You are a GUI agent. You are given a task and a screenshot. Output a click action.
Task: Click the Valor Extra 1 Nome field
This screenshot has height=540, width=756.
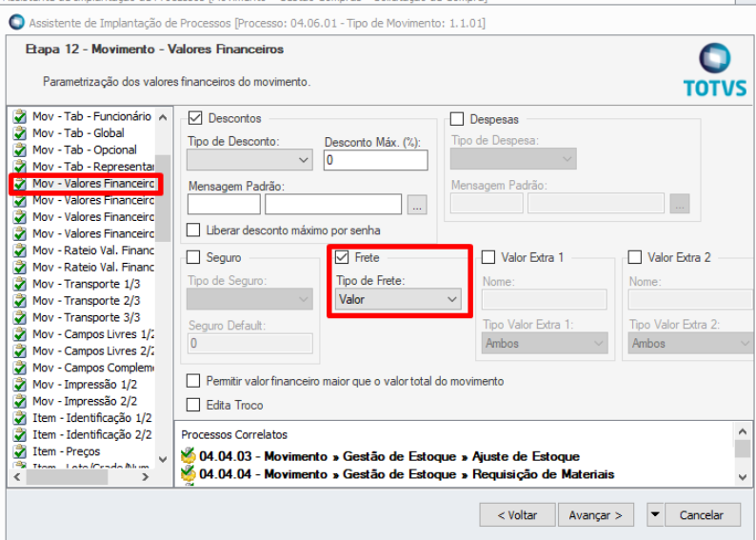(x=545, y=299)
